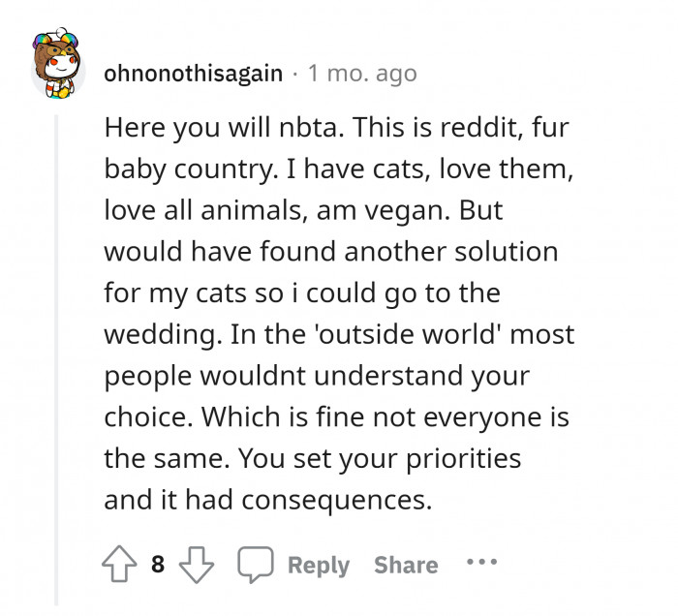The image size is (678, 616).
Task: Share this comment
Action: pyautogui.click(x=406, y=565)
